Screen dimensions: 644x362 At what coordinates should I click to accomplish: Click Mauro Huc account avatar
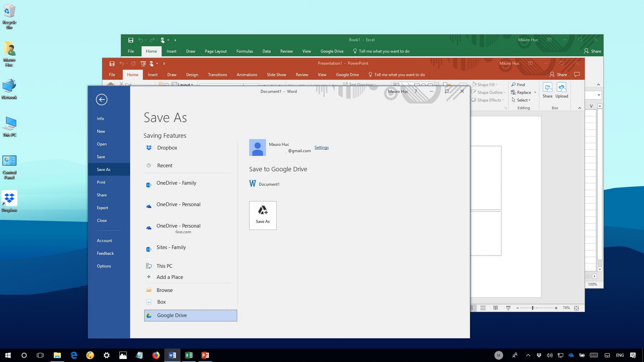(x=258, y=147)
